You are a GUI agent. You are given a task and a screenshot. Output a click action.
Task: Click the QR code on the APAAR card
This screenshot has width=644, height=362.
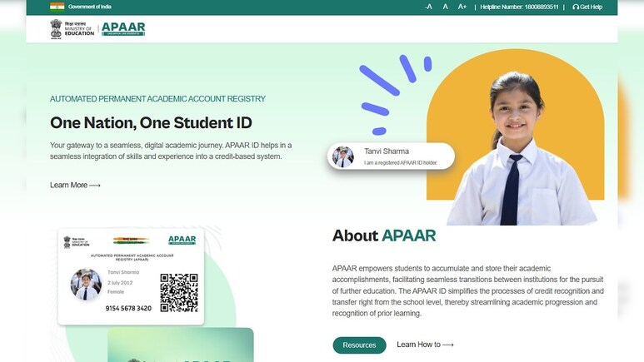(x=179, y=293)
